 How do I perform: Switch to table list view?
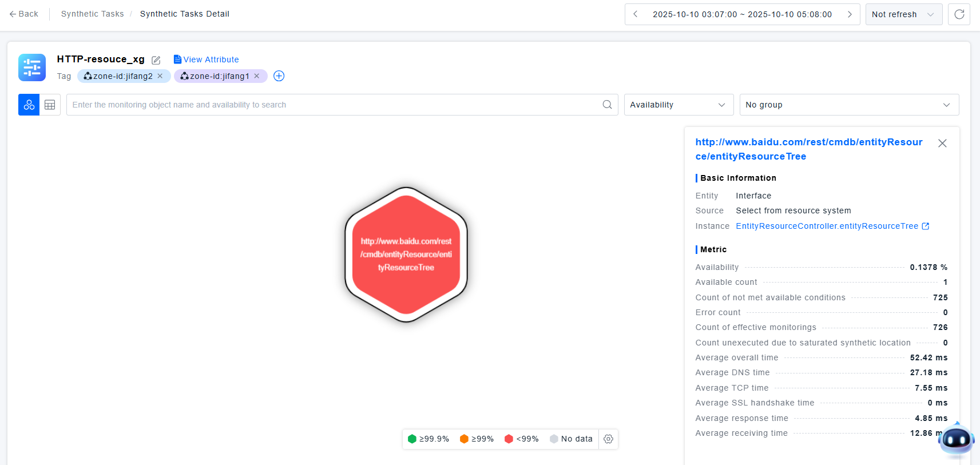click(x=50, y=105)
